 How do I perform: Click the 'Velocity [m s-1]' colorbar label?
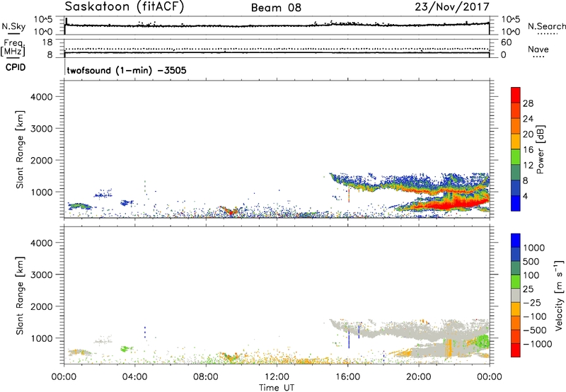(x=559, y=295)
